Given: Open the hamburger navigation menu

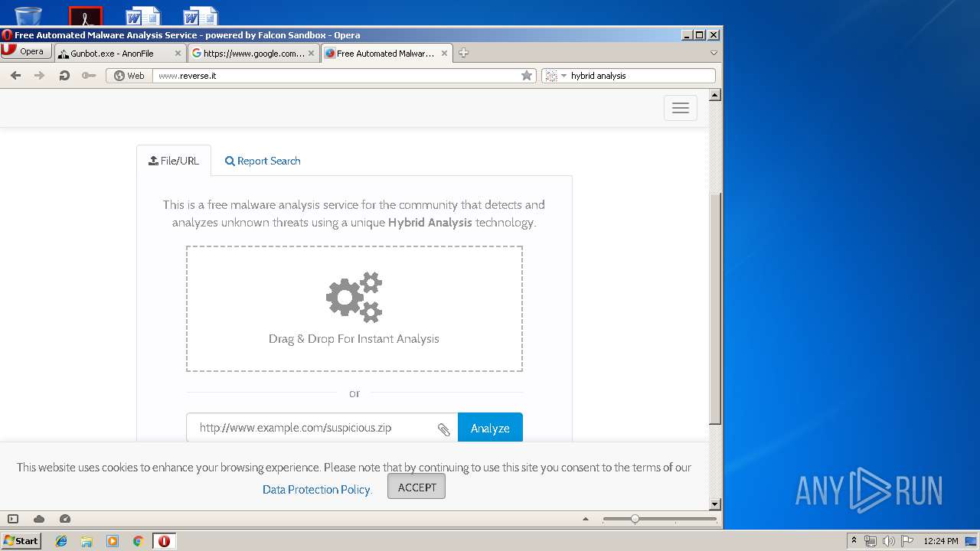Looking at the screenshot, I should pyautogui.click(x=681, y=108).
